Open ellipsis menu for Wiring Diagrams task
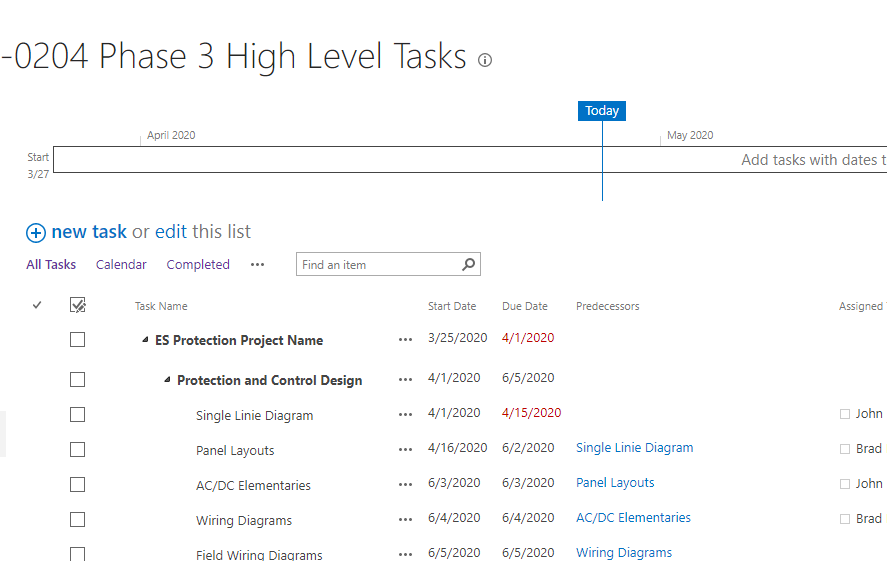 pos(405,520)
